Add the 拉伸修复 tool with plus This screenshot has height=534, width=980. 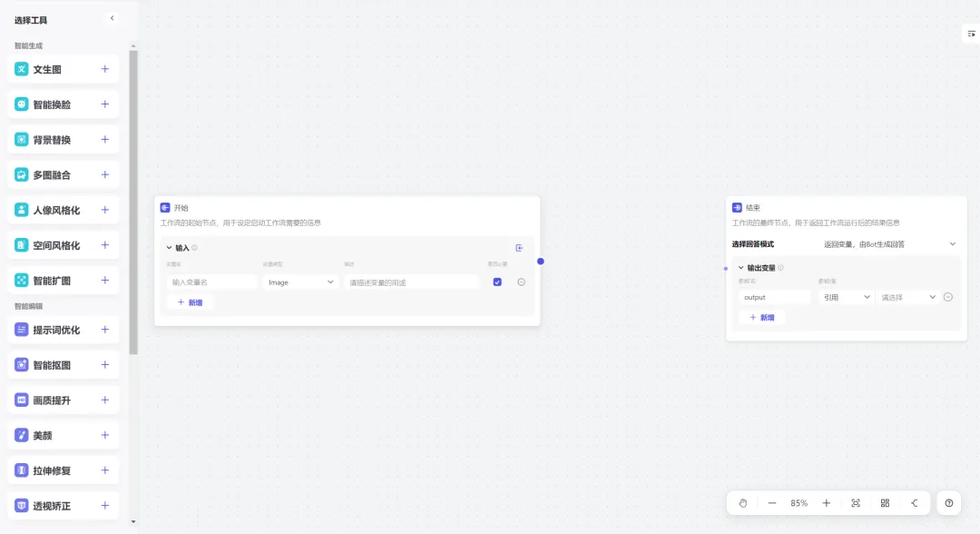coord(105,470)
